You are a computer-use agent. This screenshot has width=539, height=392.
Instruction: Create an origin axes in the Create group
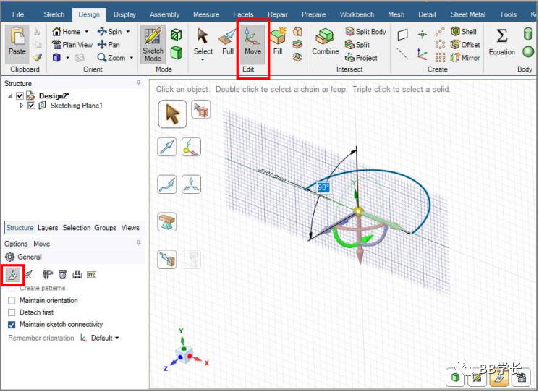coord(422,54)
